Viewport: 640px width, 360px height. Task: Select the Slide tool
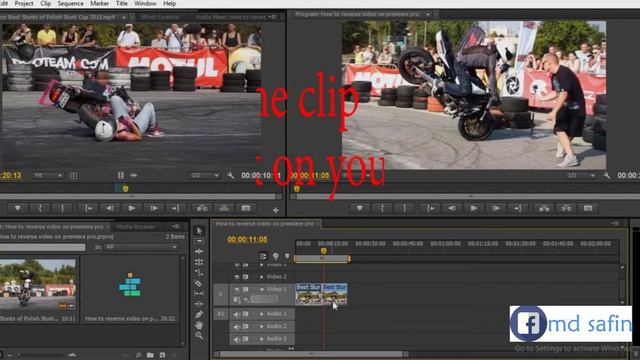click(199, 304)
